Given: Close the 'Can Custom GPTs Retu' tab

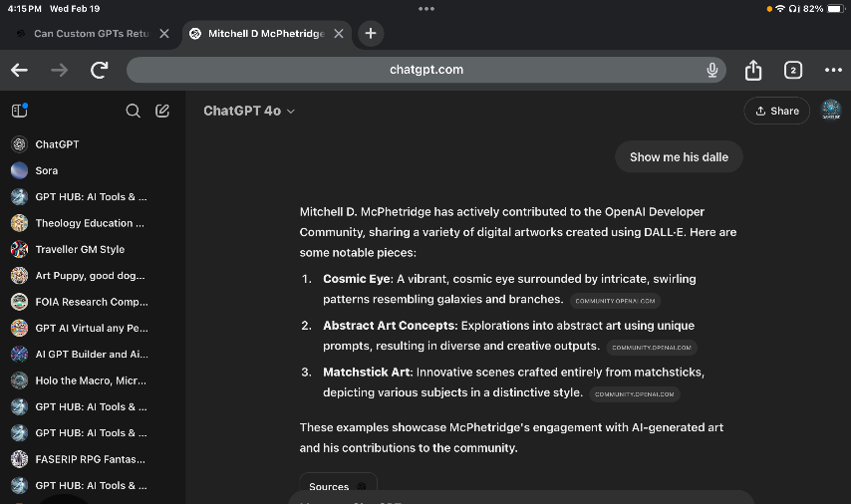Looking at the screenshot, I should pos(163,34).
